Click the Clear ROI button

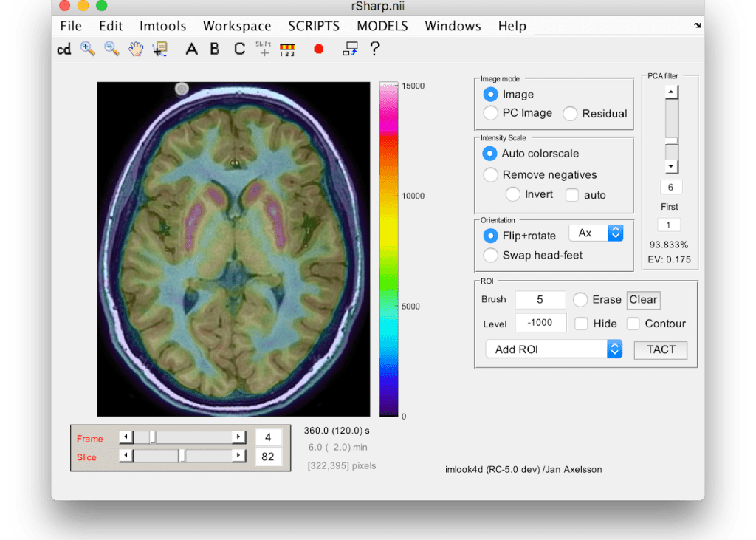click(643, 300)
